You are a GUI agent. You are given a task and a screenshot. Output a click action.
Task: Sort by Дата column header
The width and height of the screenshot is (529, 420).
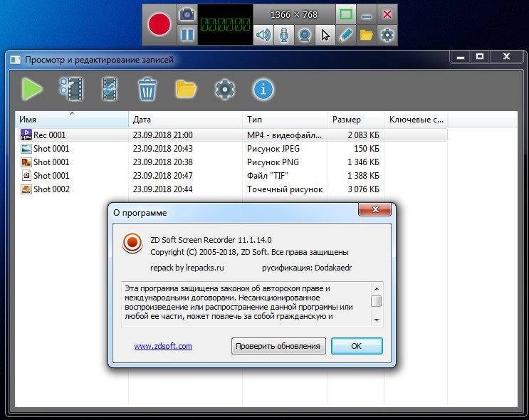185,119
